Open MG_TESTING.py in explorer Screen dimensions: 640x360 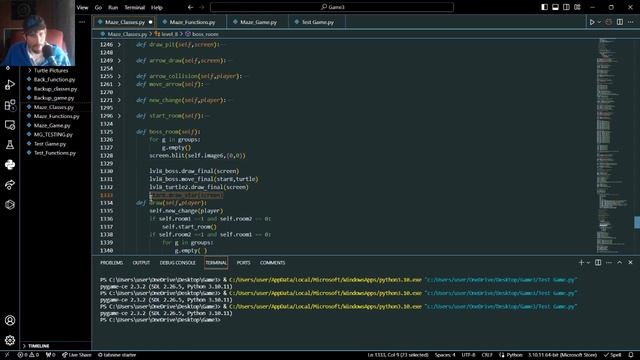click(53, 134)
